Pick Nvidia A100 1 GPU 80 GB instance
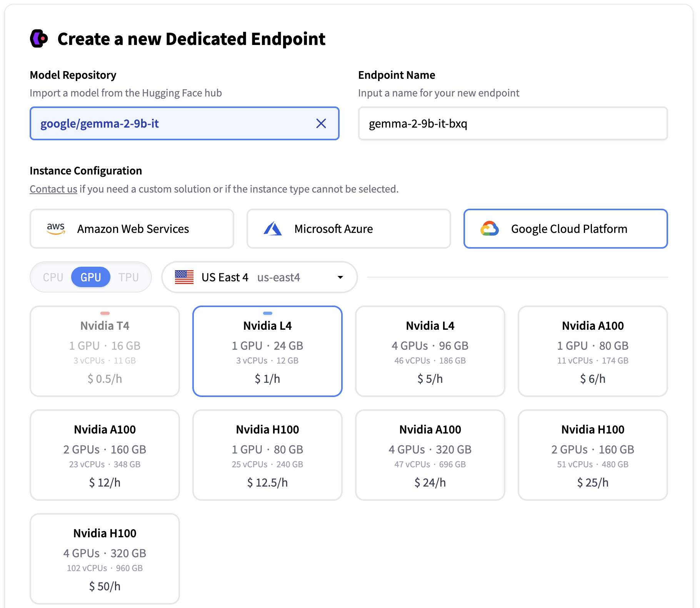The width and height of the screenshot is (700, 608). point(592,351)
